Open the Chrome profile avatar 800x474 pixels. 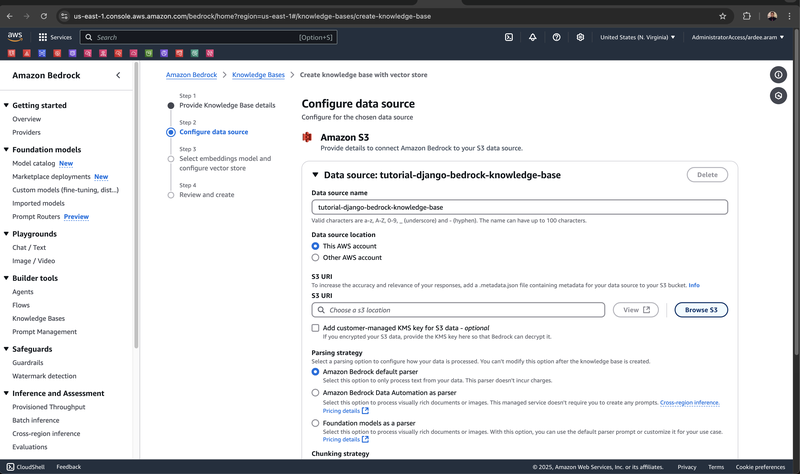coord(772,16)
